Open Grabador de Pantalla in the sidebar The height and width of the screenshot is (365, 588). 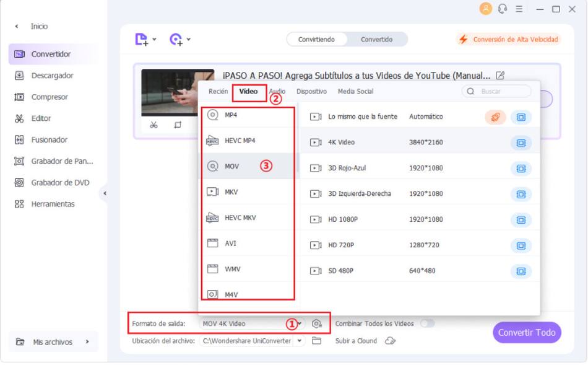[x=53, y=161]
